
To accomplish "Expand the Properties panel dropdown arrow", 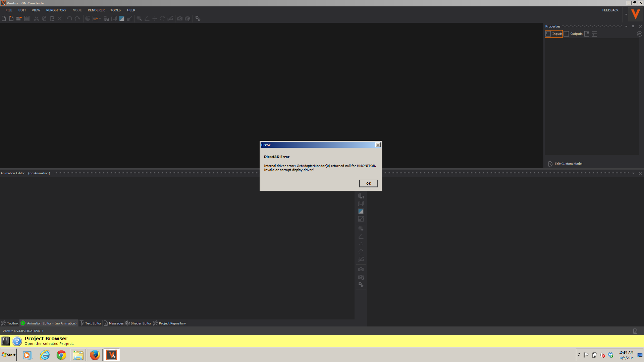I will tap(626, 26).
